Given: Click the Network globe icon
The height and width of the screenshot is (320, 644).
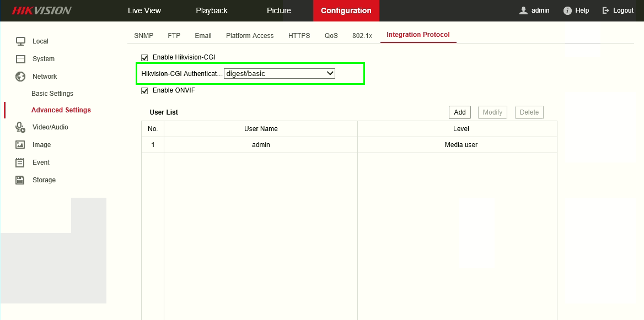Looking at the screenshot, I should click(20, 77).
